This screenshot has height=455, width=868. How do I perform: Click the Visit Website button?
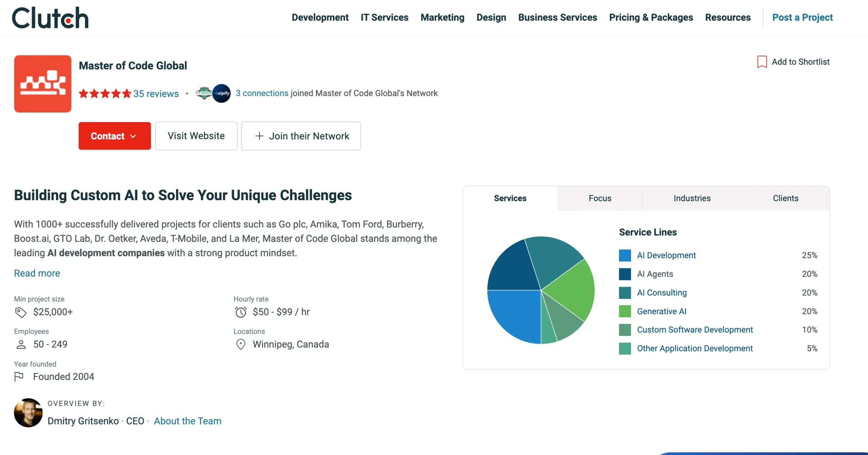coord(196,136)
